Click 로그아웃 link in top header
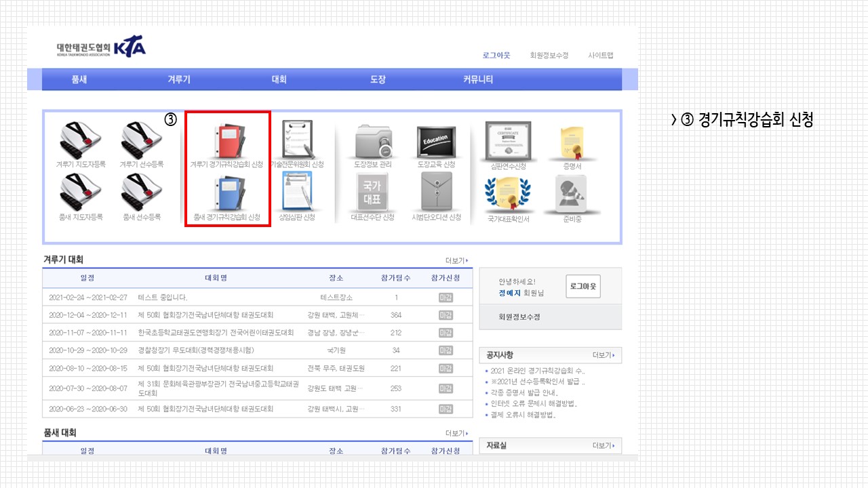The width and height of the screenshot is (868, 488). tap(496, 56)
